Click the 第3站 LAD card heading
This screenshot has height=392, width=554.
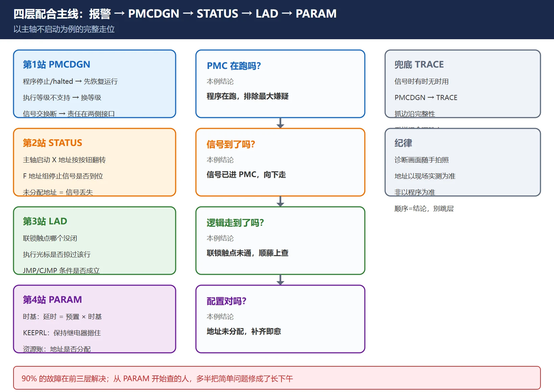pos(45,221)
